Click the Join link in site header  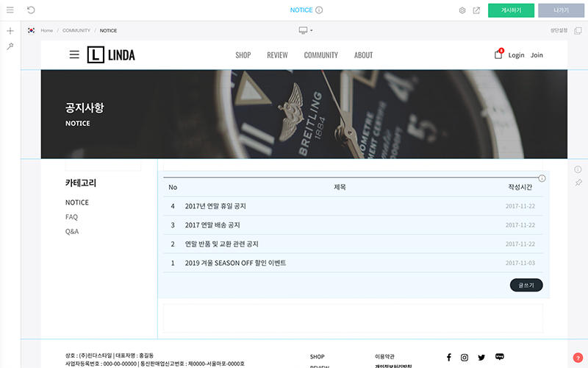(x=537, y=54)
